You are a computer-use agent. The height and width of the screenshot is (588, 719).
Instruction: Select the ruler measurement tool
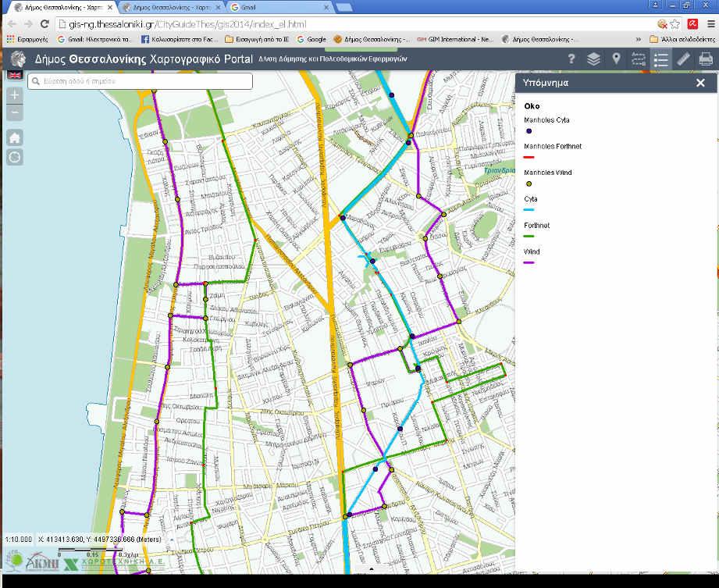tap(683, 59)
